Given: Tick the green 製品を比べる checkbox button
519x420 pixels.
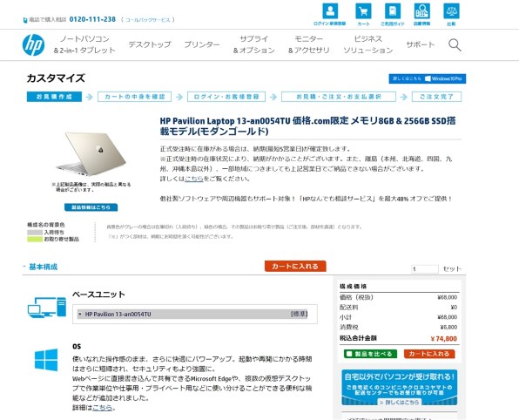Looking at the screenshot, I should [x=370, y=354].
